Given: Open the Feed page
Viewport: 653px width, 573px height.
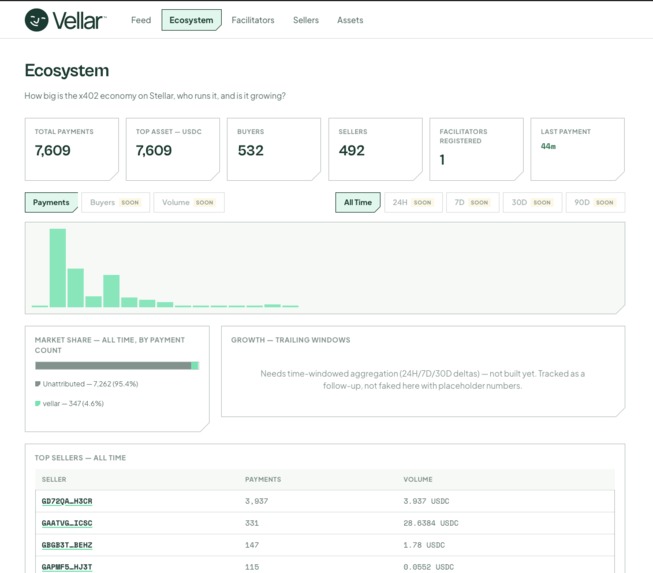Looking at the screenshot, I should point(141,20).
